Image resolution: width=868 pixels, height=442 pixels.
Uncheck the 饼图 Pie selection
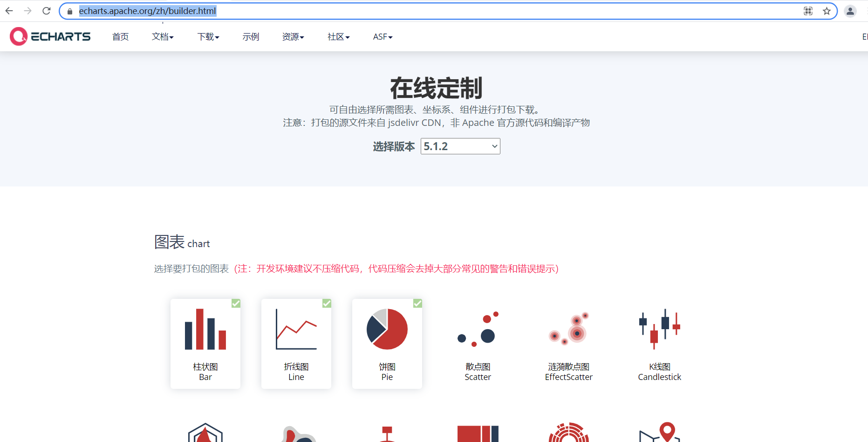tap(417, 303)
